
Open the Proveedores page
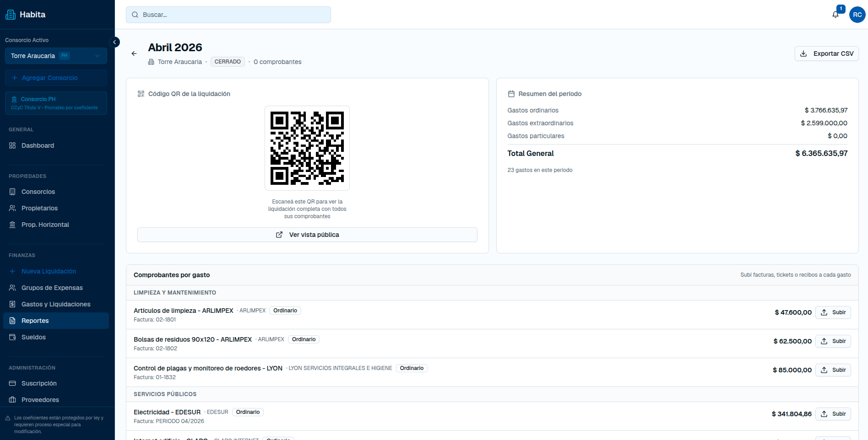(56, 400)
